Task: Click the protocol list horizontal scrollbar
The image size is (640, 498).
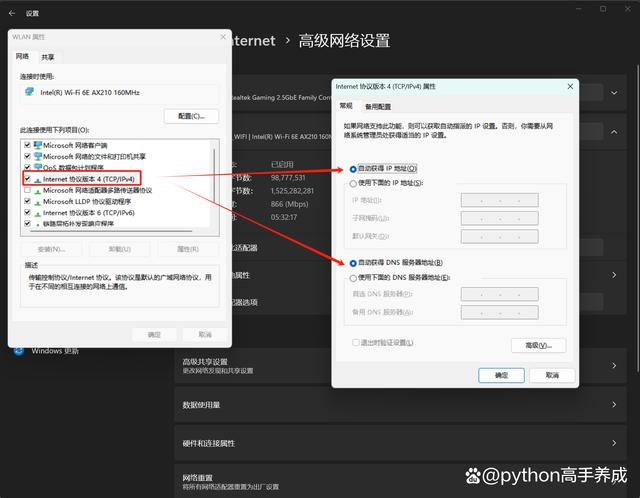Action: coord(111,231)
